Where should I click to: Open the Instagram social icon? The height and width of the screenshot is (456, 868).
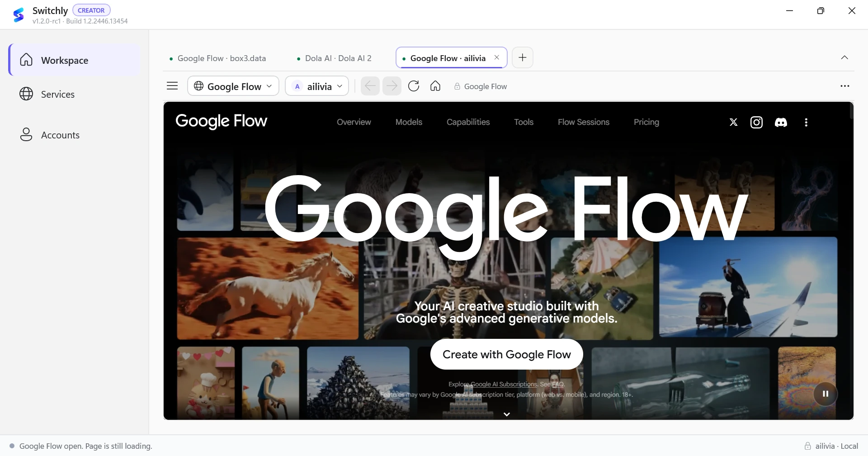tap(756, 122)
